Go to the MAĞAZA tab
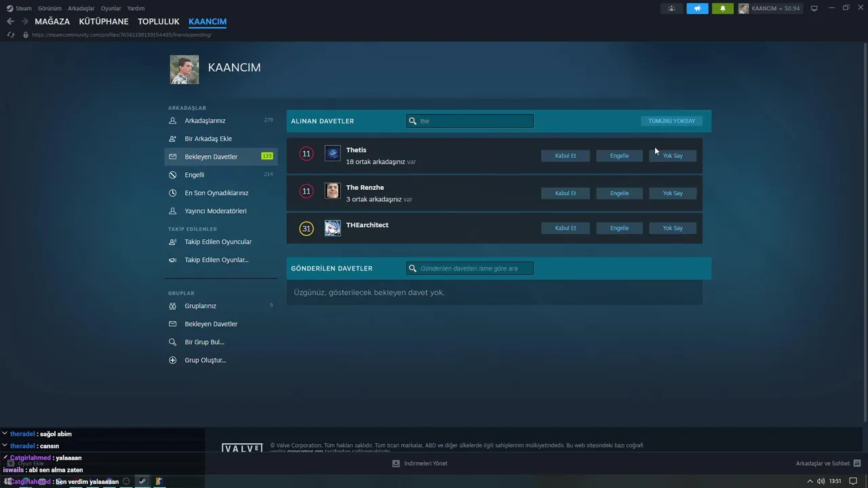The image size is (868, 488). pos(52,22)
